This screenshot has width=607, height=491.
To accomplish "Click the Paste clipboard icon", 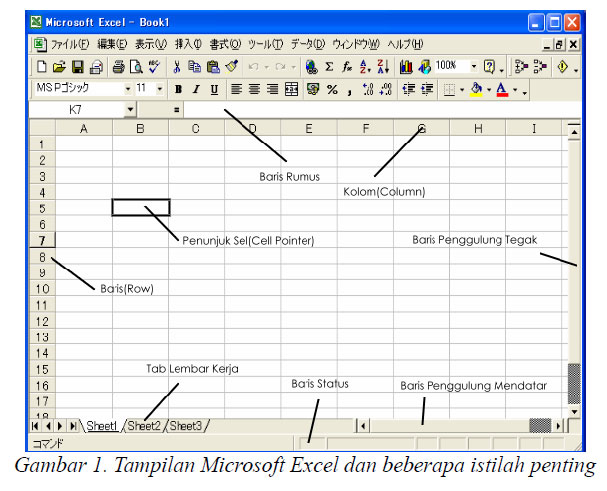I will [213, 67].
